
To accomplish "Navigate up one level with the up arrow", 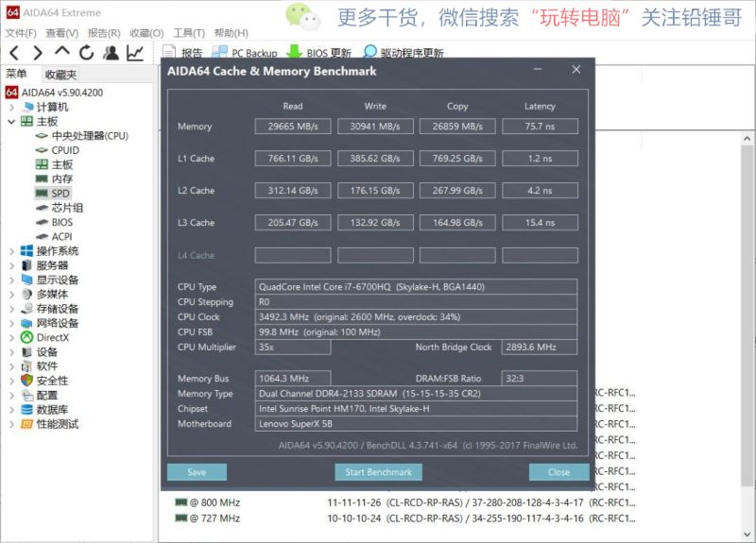I will pyautogui.click(x=62, y=51).
